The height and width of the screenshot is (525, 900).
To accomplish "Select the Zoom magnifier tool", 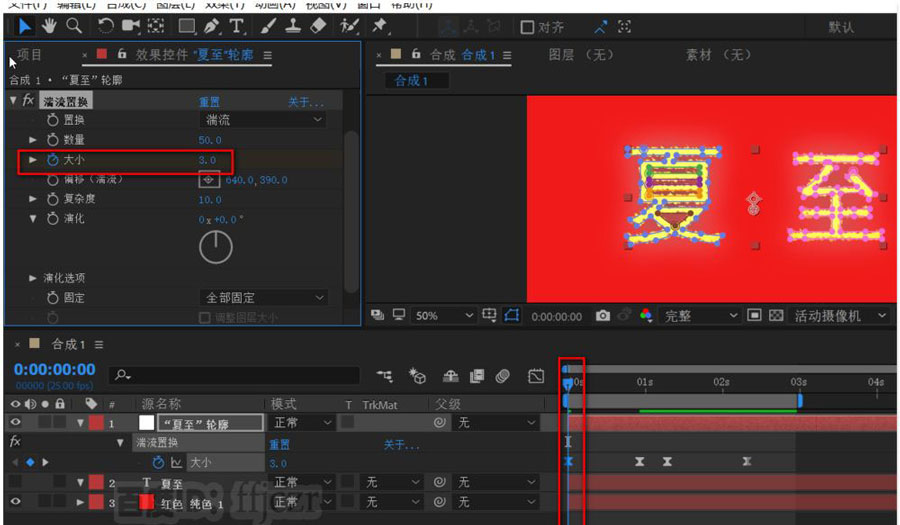I will pyautogui.click(x=73, y=26).
